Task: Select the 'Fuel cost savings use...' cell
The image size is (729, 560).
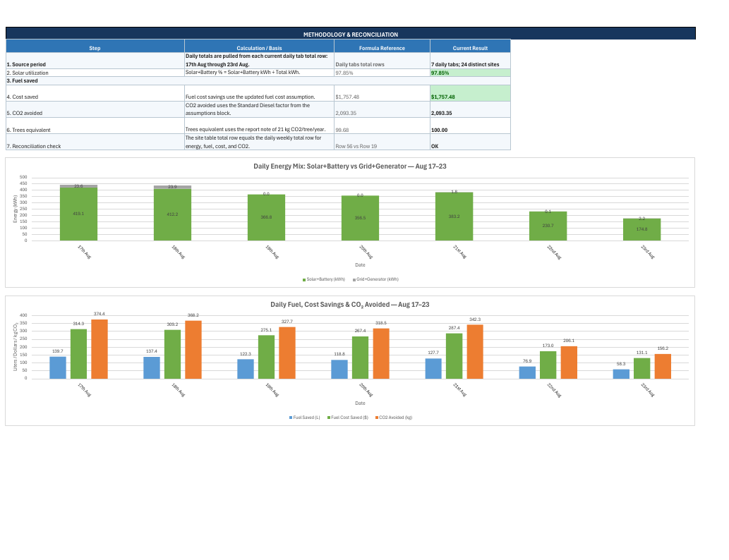Action: tap(259, 93)
